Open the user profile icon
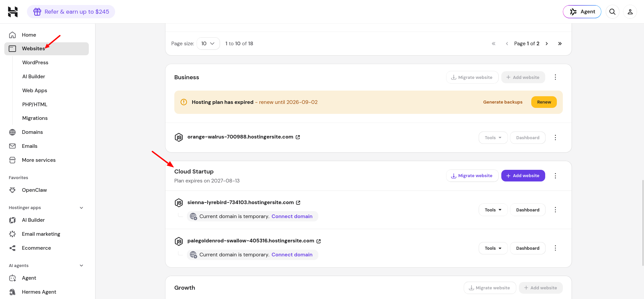The width and height of the screenshot is (644, 299). coord(630,12)
